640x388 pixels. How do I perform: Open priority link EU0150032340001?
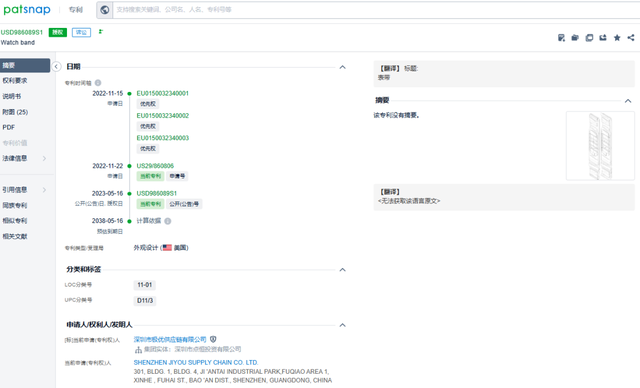pyautogui.click(x=162, y=93)
